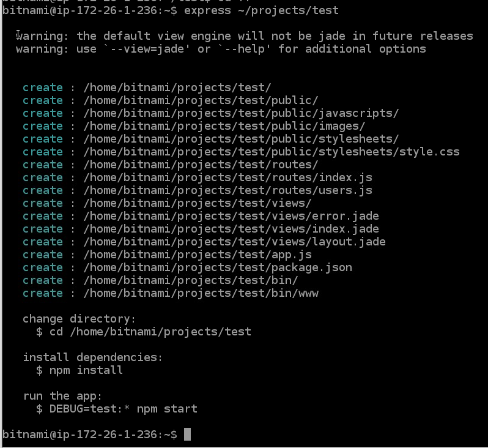The image size is (488, 448).
Task: Click the /home/bitnami/projects/test/public/images/ path
Action: tap(224, 126)
